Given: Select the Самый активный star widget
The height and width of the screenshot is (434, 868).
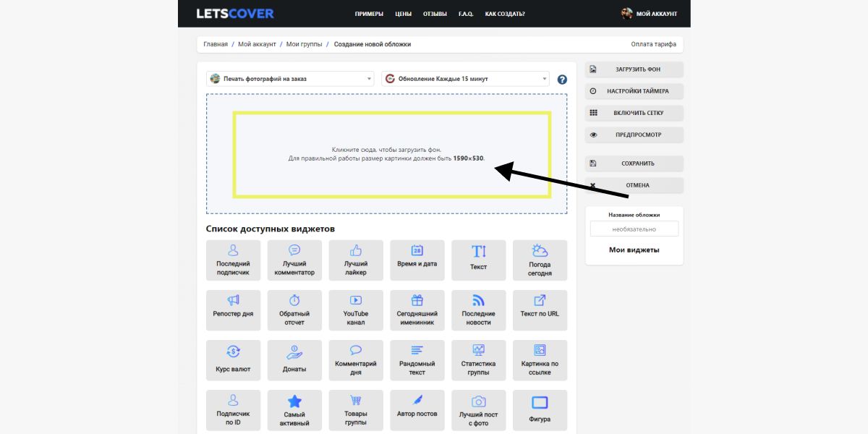Looking at the screenshot, I should (294, 411).
